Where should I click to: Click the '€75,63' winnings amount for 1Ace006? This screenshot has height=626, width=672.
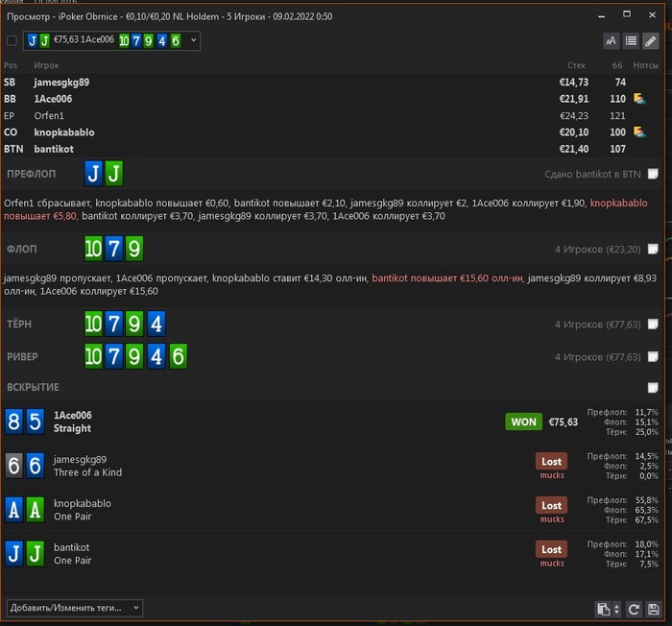point(564,422)
